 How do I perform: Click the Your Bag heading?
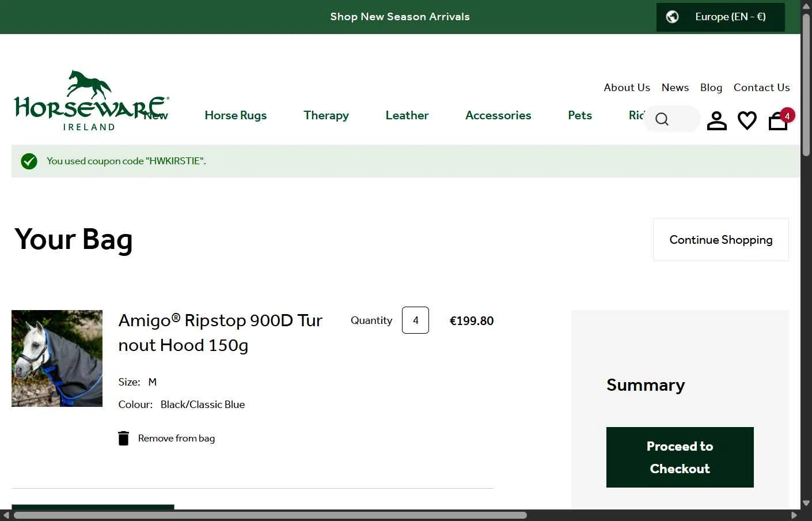pos(74,240)
